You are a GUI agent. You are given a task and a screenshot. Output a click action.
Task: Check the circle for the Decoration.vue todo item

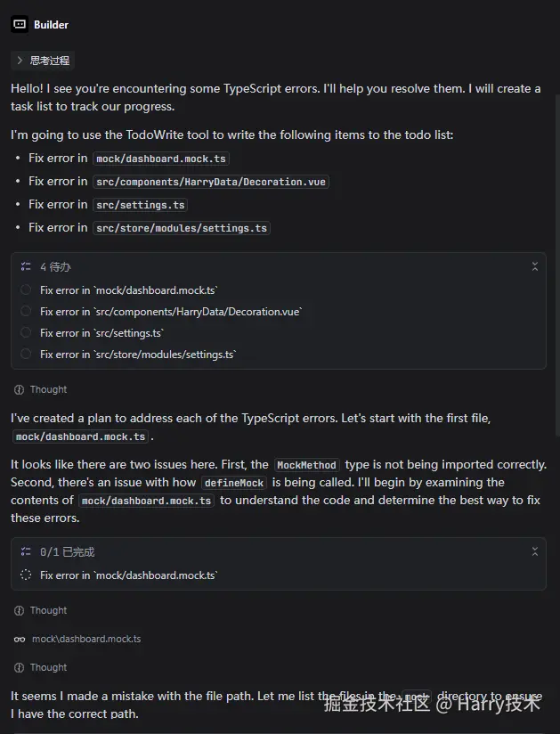coord(26,312)
